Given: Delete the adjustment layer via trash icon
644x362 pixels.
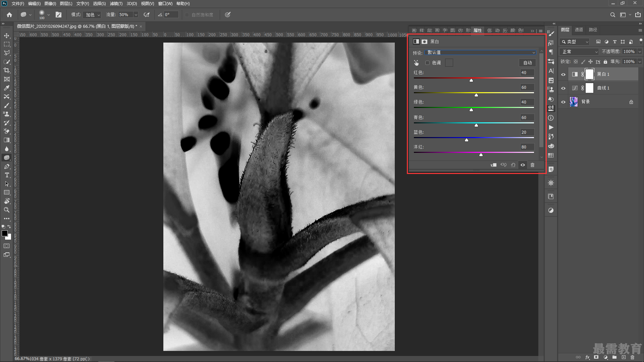Looking at the screenshot, I should pos(532,165).
